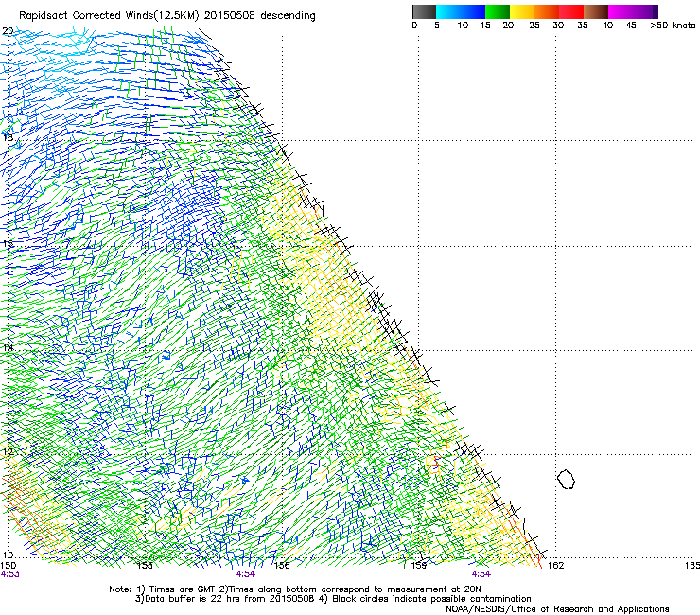Click the '12' latitude axis label
700x615 pixels.
point(8,451)
